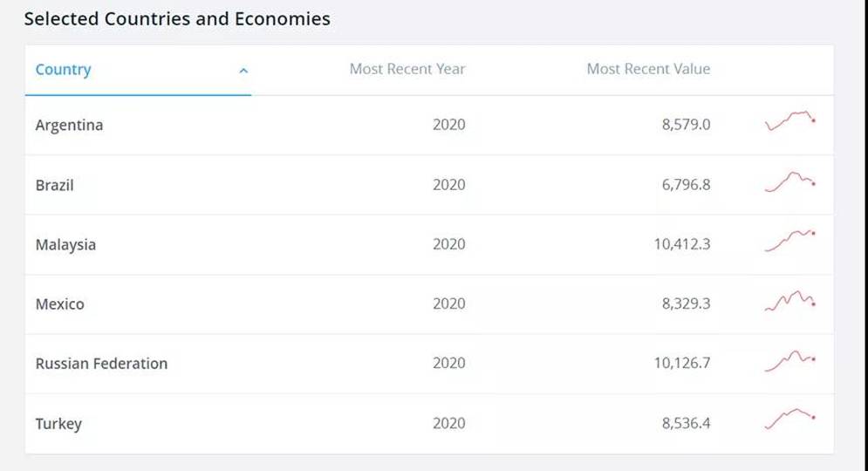Image resolution: width=868 pixels, height=471 pixels.
Task: Open the Turkey country link
Action: pos(58,424)
